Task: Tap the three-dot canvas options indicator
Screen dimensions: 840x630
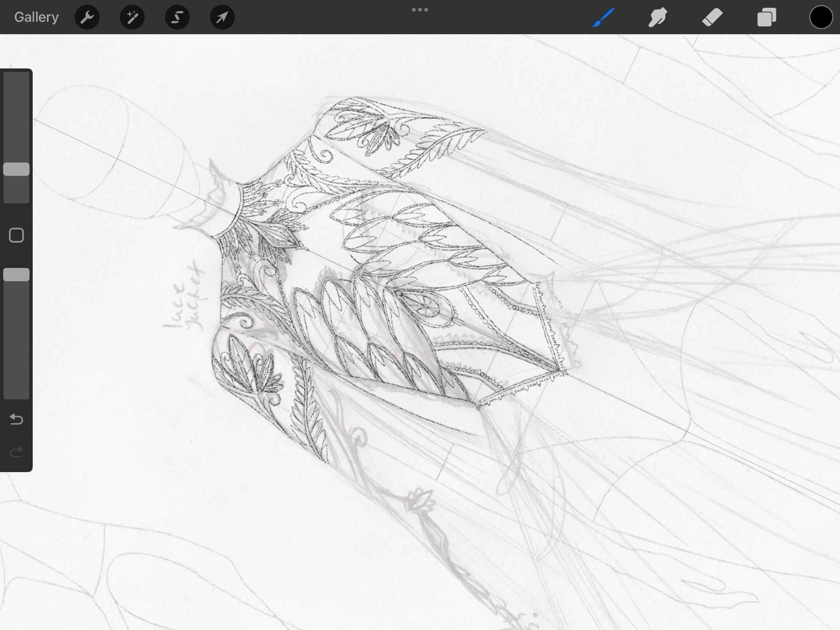Action: (x=420, y=9)
